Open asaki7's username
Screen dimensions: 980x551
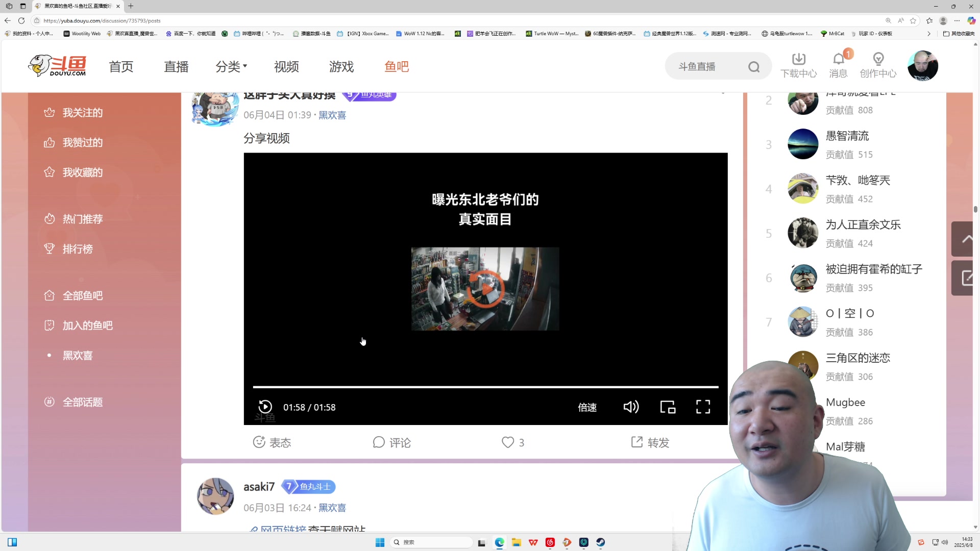pos(259,487)
